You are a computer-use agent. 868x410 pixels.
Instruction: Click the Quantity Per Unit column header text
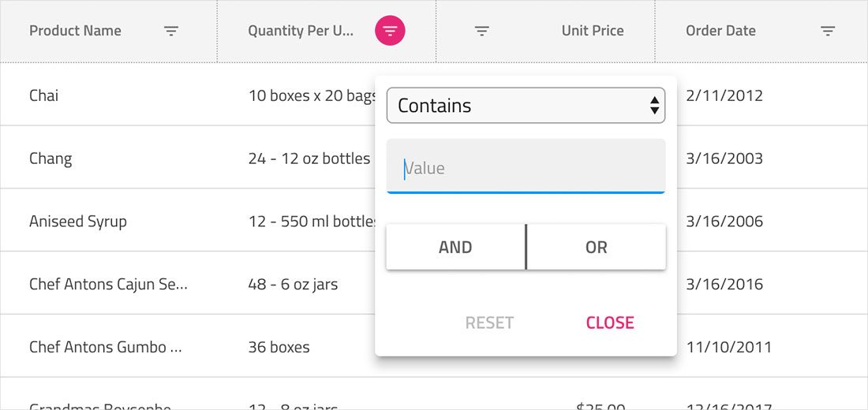click(x=301, y=32)
